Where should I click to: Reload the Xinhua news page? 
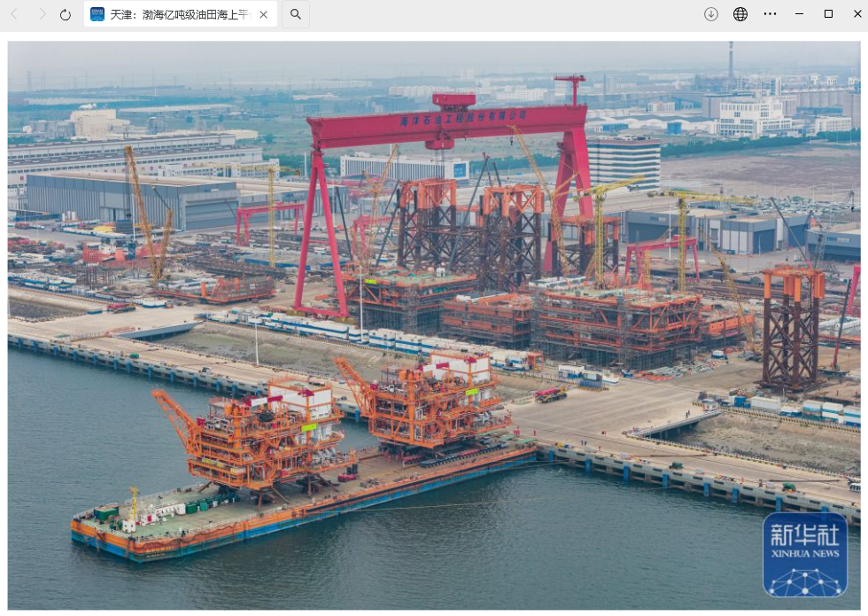pyautogui.click(x=64, y=14)
